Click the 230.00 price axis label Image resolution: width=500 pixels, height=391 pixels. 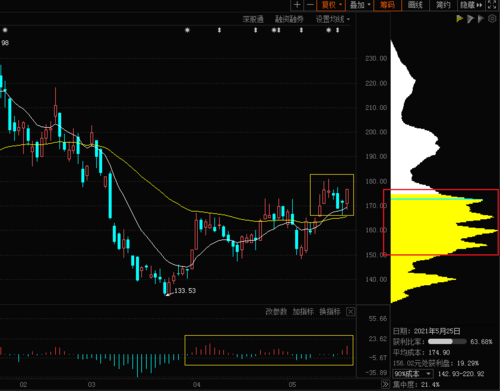coord(376,59)
